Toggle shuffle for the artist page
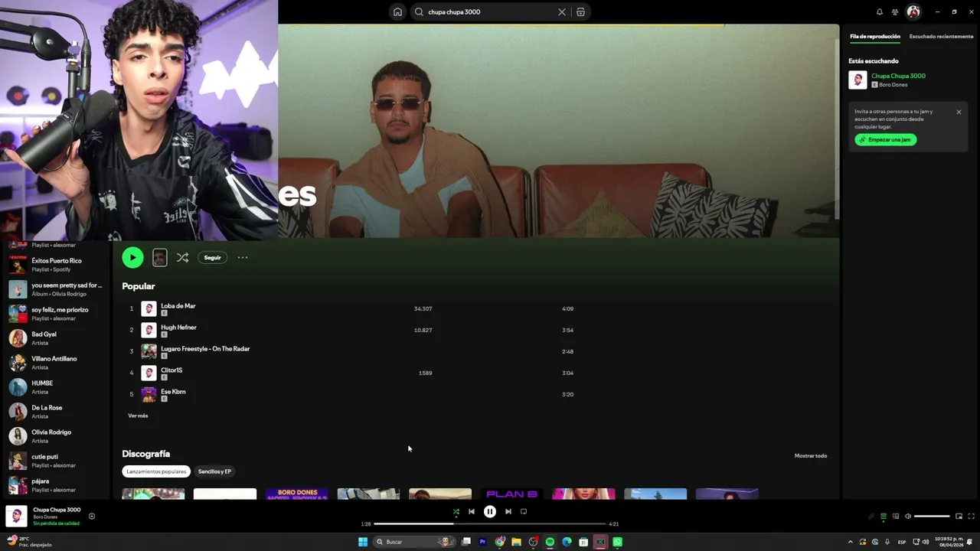This screenshot has height=551, width=980. click(182, 258)
